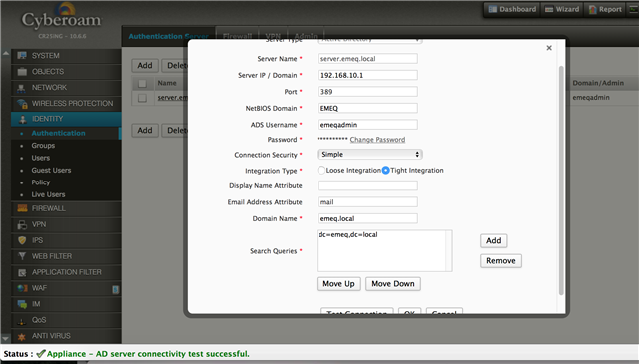Screen dimensions: 639x364
Task: Open the Dashboard item in top bar
Action: coord(512,9)
